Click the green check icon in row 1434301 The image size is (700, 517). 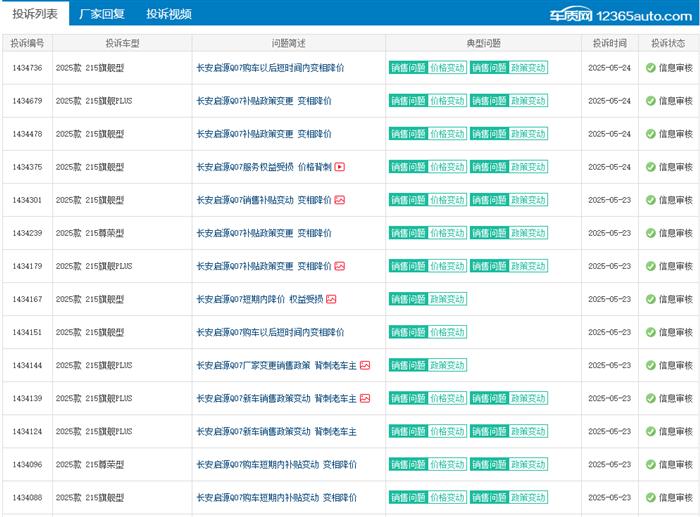pos(651,200)
